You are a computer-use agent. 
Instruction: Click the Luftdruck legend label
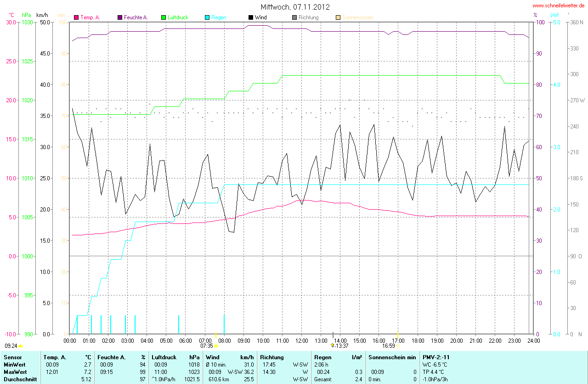178,17
